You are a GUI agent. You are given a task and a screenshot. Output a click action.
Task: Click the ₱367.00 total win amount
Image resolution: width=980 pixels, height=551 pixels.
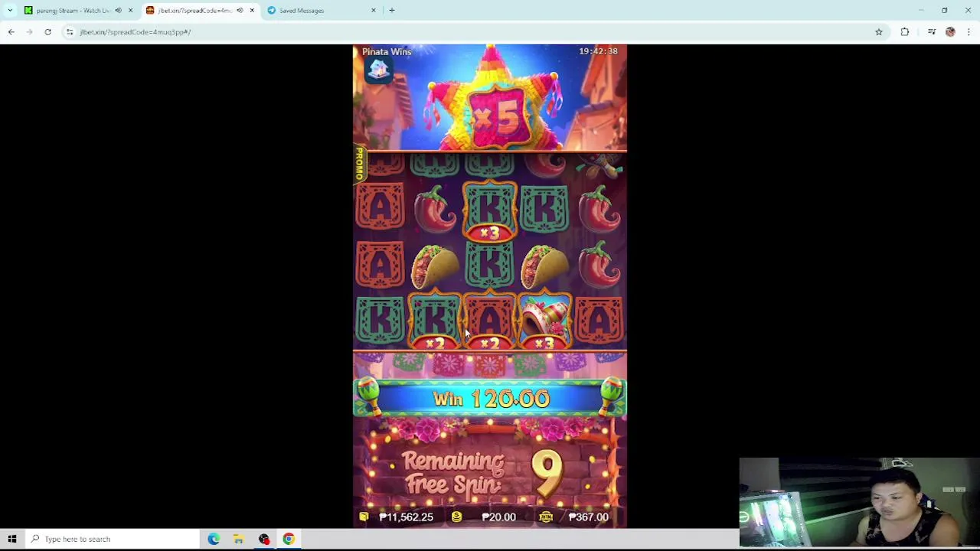tap(588, 517)
